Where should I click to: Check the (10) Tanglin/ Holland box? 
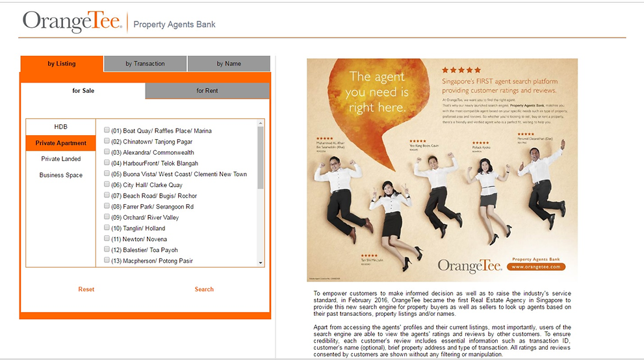click(x=107, y=227)
